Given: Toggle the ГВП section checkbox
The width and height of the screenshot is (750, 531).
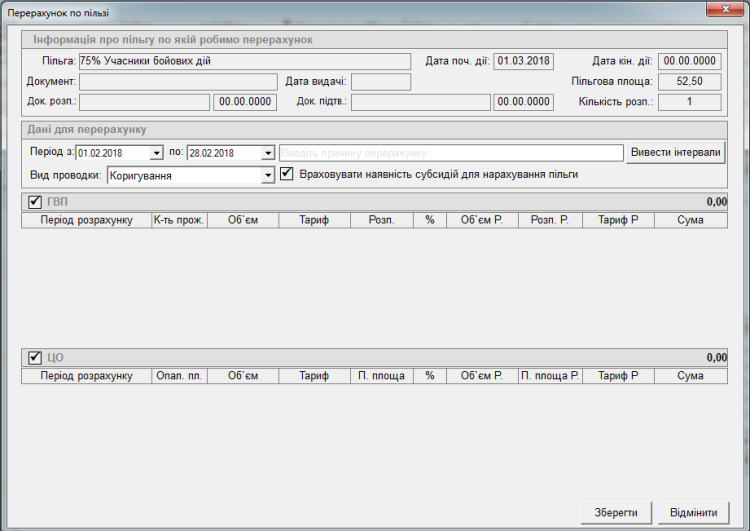Looking at the screenshot, I should tap(35, 202).
